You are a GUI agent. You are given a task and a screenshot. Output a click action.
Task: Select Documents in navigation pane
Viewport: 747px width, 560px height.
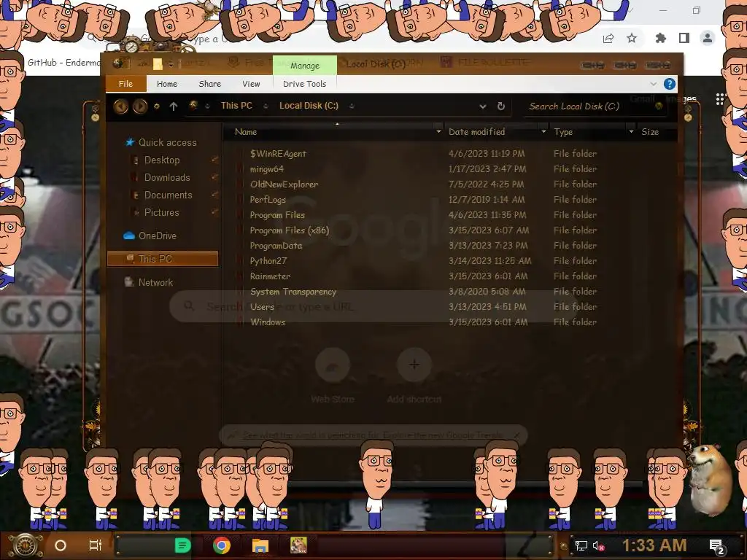click(168, 195)
